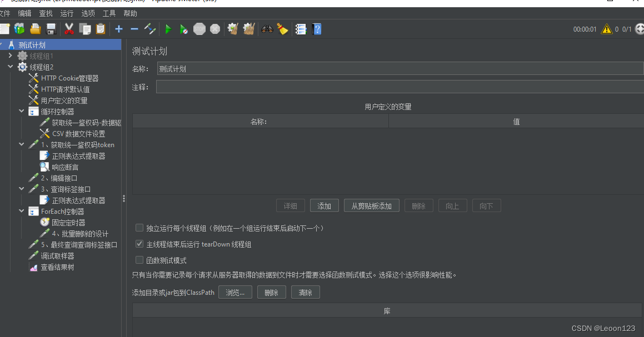Open the 编辑 menu

[24, 13]
